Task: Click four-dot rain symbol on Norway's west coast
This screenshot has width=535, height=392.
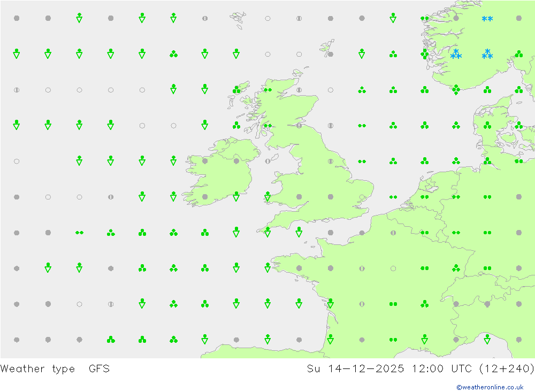Action: (x=424, y=54)
